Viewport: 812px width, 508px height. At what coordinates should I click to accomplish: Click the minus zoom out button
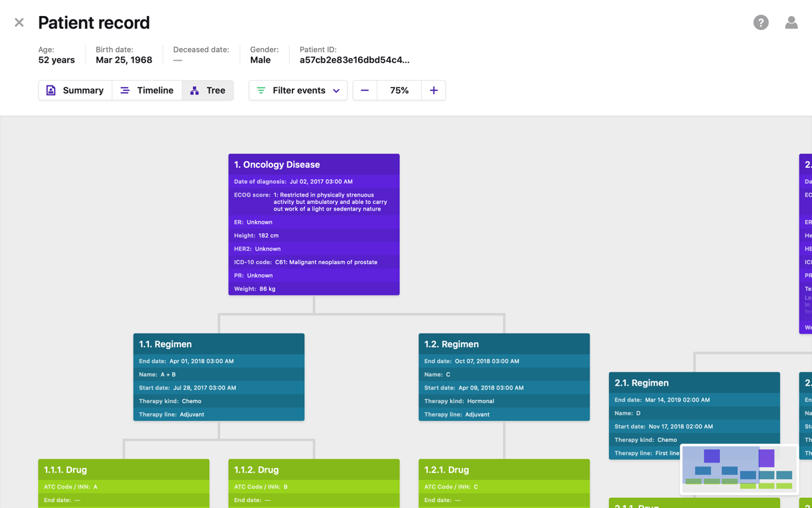[365, 90]
